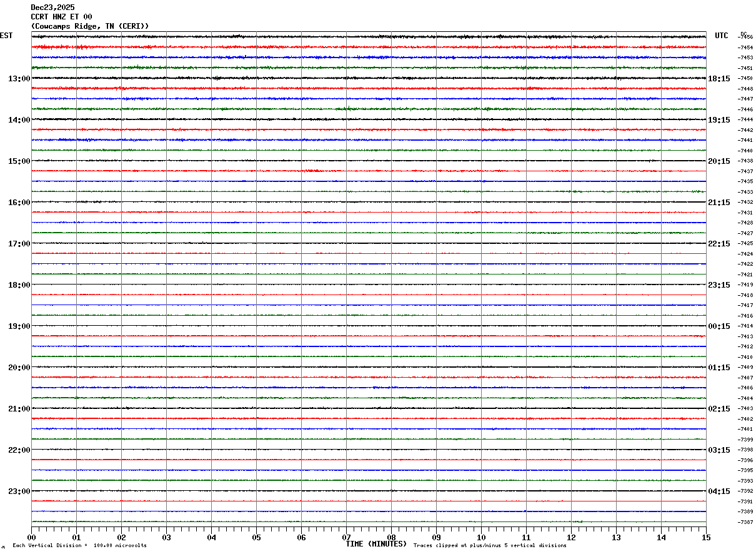Select the station code text CCRT HNZ ET 00
This screenshot has height=554, width=756.
click(61, 17)
